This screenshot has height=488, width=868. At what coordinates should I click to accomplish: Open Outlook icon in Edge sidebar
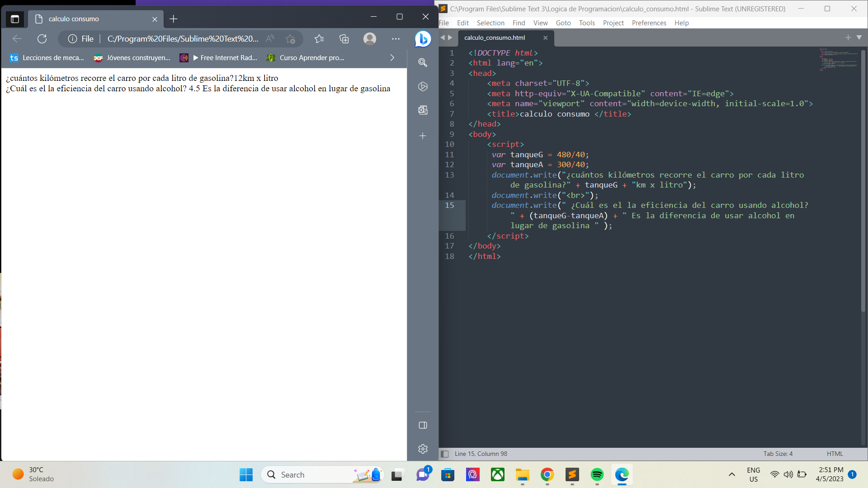click(x=423, y=110)
